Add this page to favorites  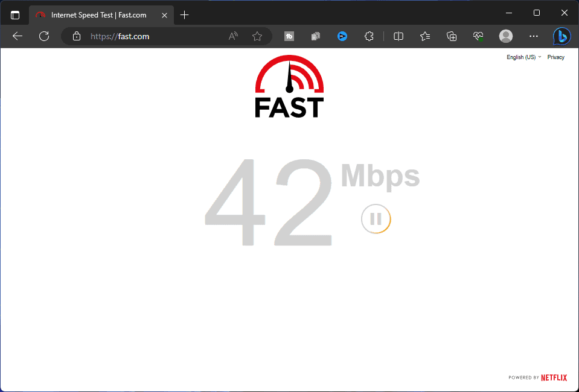click(x=257, y=36)
